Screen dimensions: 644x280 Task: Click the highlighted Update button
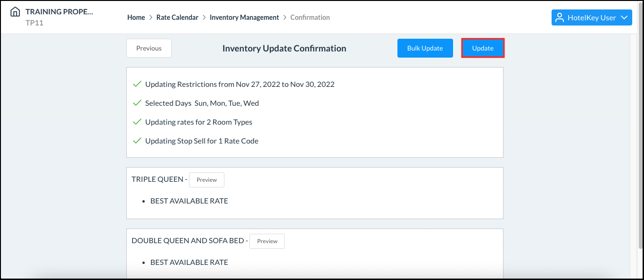point(483,48)
